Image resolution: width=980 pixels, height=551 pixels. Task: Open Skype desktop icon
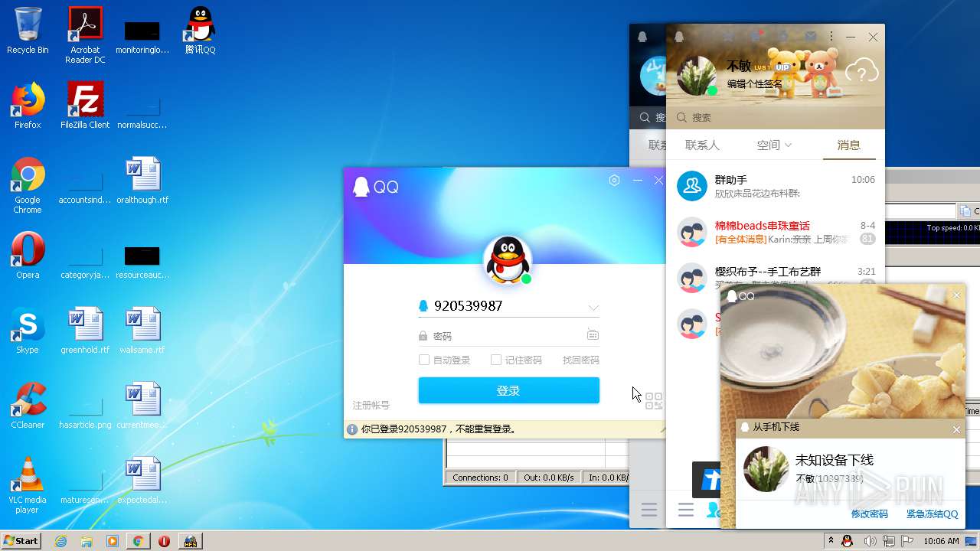(28, 331)
